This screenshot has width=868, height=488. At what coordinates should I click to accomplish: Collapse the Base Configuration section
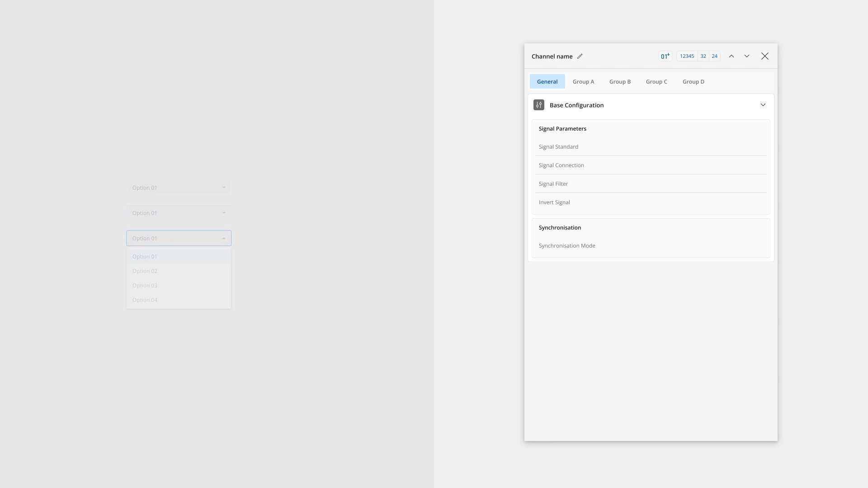tap(763, 104)
